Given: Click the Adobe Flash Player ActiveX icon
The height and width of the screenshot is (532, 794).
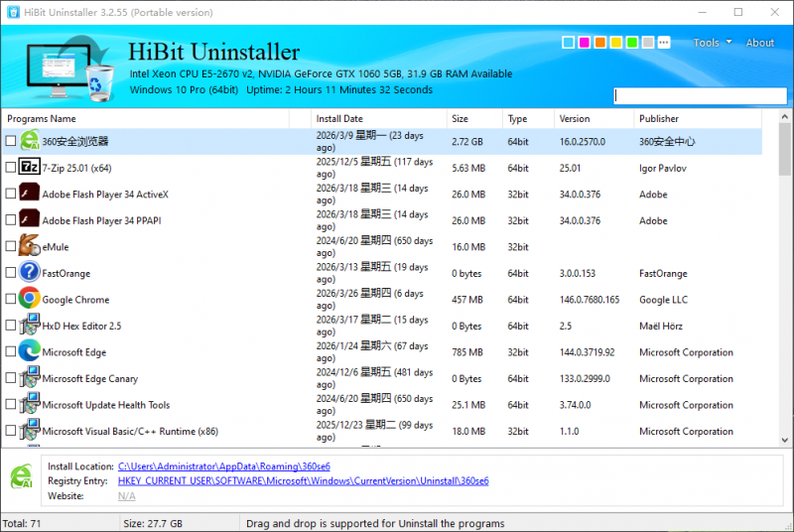Looking at the screenshot, I should click(x=29, y=194).
